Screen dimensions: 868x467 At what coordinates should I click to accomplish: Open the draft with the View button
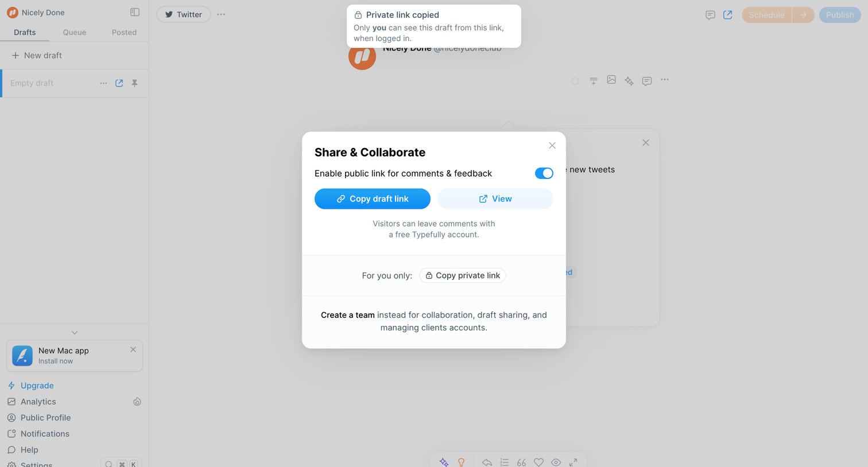pos(495,199)
